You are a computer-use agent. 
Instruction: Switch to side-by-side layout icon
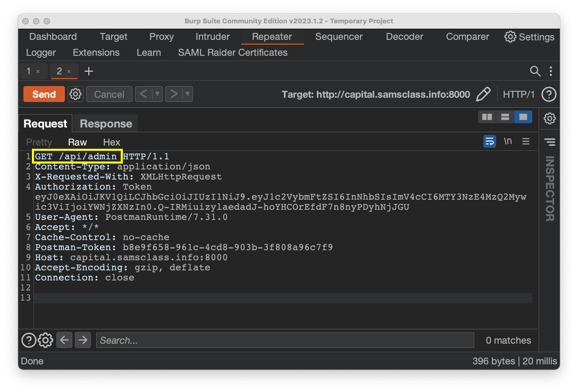click(x=487, y=117)
